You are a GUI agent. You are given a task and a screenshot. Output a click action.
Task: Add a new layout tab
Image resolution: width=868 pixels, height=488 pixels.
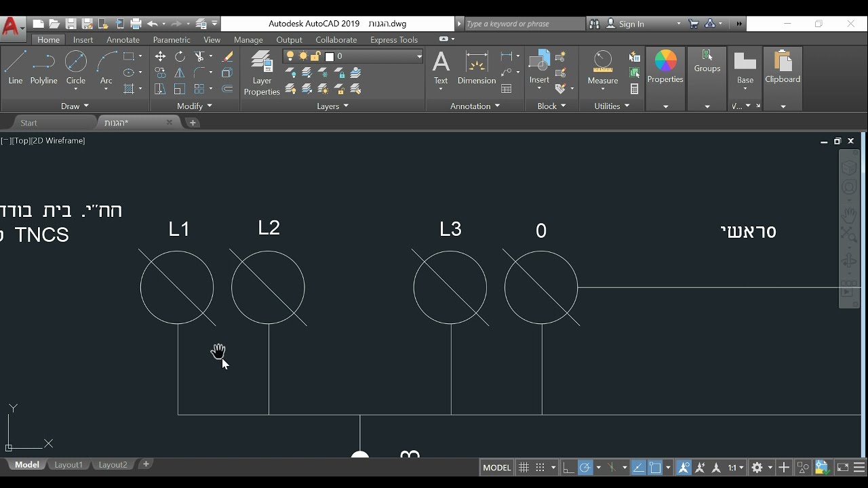[146, 464]
